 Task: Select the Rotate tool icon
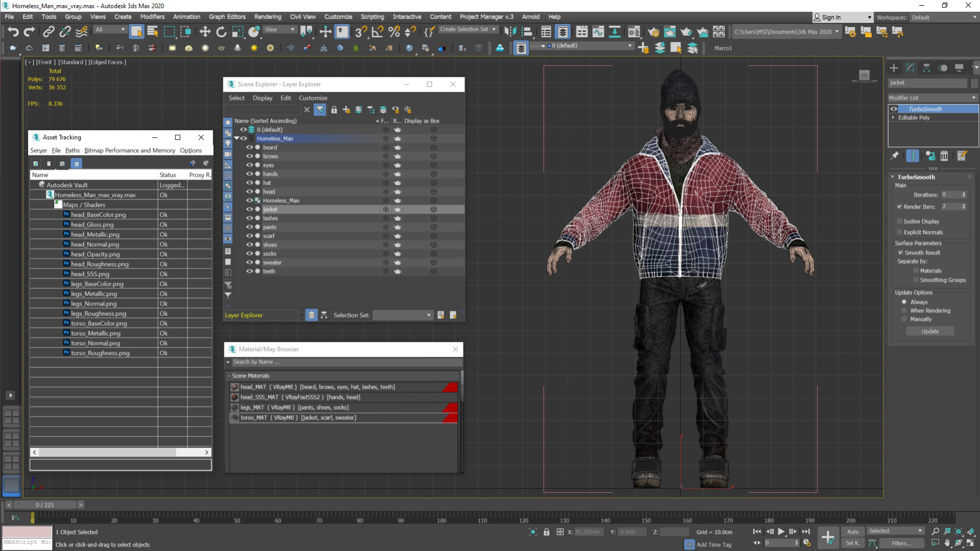click(x=221, y=32)
